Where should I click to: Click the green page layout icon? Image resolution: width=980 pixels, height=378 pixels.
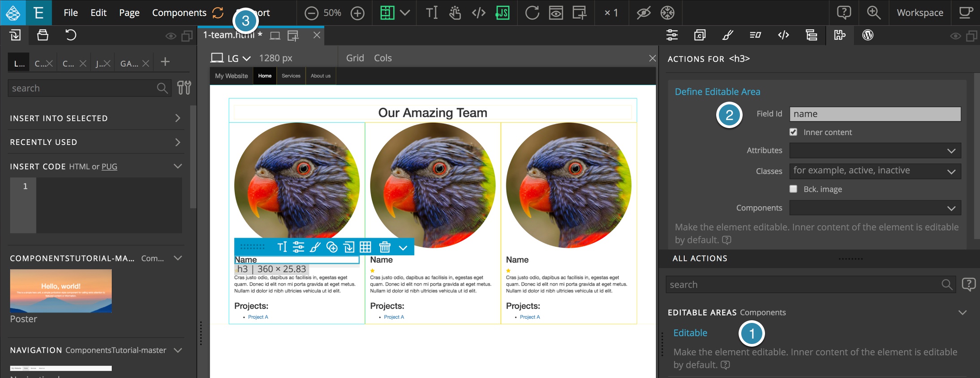(387, 13)
